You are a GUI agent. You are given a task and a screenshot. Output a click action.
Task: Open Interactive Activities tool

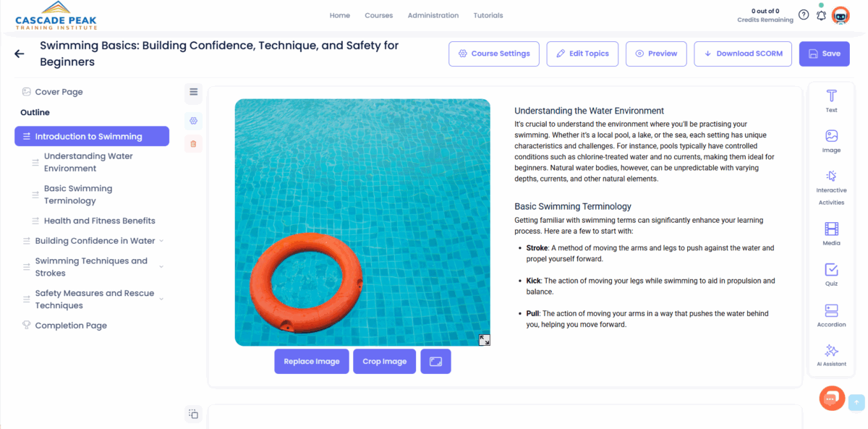click(831, 186)
